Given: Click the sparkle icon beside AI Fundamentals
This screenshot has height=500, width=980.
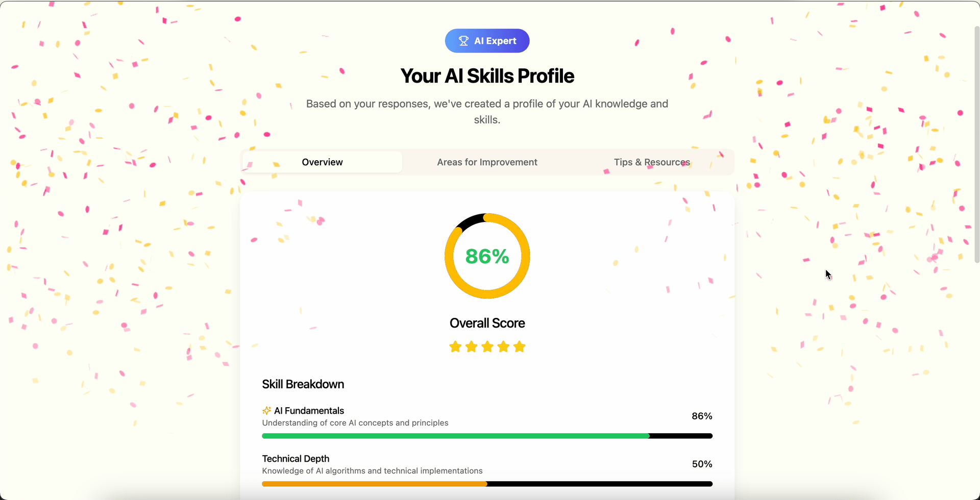Looking at the screenshot, I should coord(266,411).
